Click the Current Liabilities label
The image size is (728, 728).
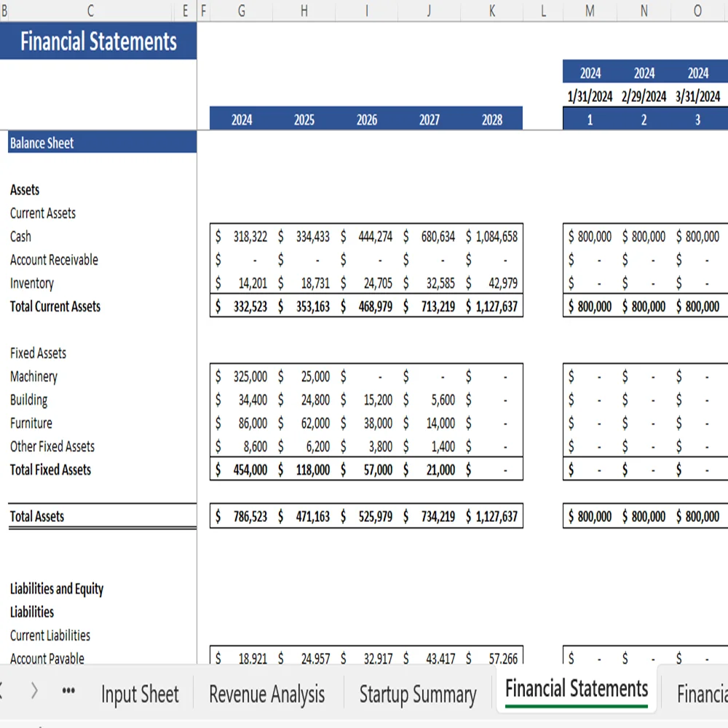(50, 635)
